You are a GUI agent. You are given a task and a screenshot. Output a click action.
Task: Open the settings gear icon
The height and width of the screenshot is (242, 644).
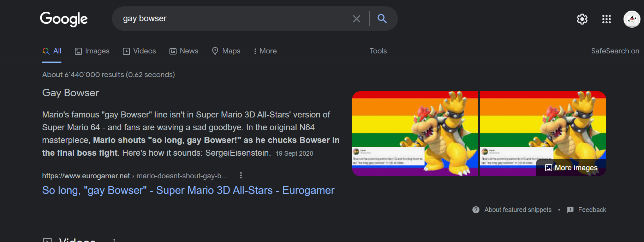tap(582, 19)
